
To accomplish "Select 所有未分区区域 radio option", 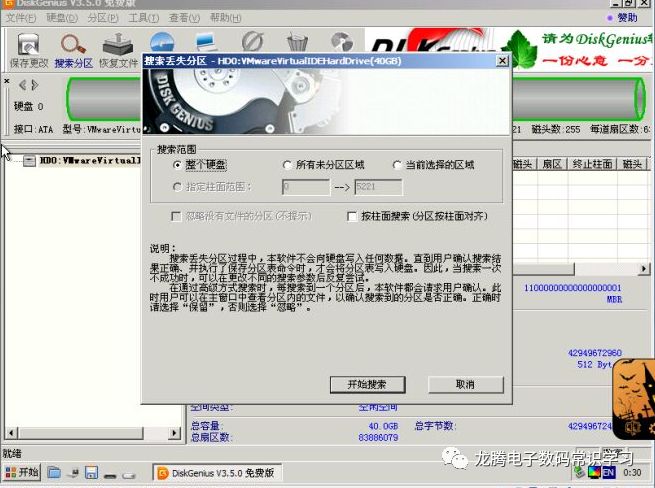I will pyautogui.click(x=324, y=165).
